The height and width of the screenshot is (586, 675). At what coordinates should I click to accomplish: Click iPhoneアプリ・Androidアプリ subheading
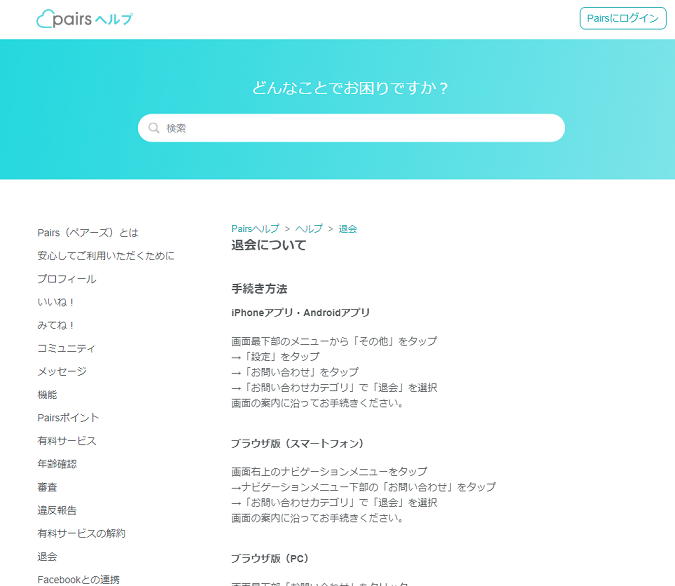(x=300, y=313)
